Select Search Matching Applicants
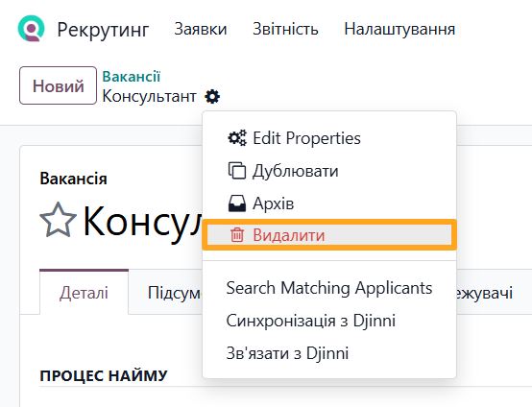532x407 pixels. pyautogui.click(x=329, y=288)
